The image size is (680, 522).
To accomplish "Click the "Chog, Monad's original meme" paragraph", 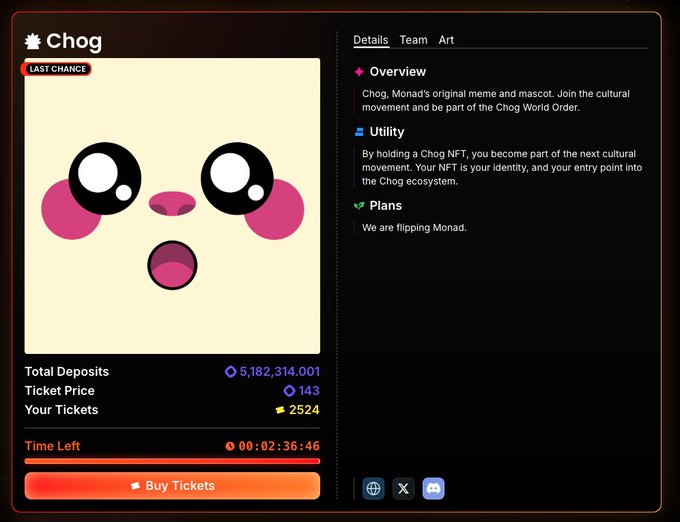I will (496, 101).
